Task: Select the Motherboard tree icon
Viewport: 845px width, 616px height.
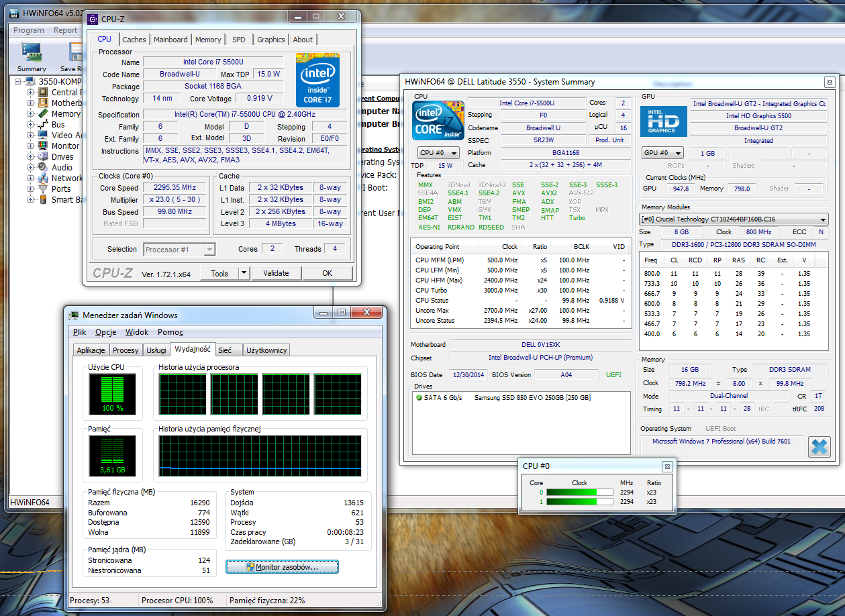Action: (x=44, y=103)
